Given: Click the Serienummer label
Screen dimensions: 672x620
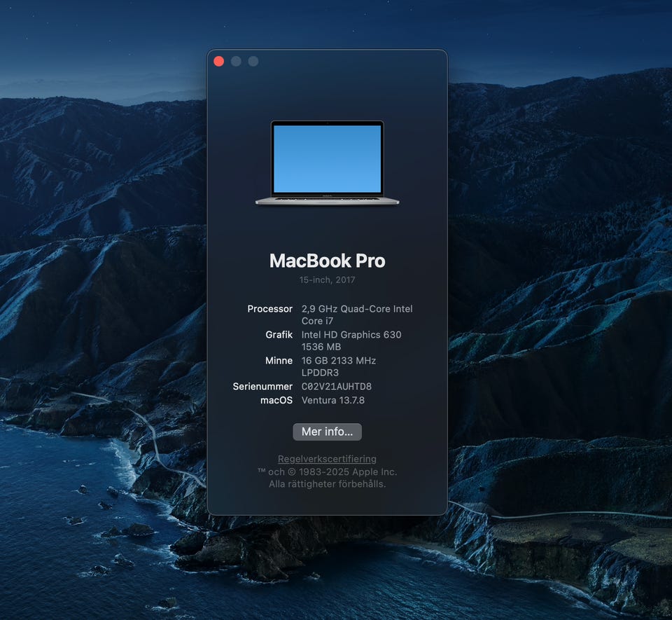Looking at the screenshot, I should click(x=262, y=386).
